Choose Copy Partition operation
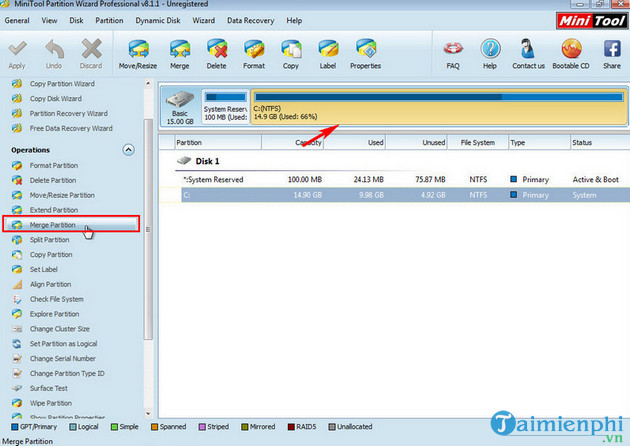The height and width of the screenshot is (446, 630). [51, 255]
